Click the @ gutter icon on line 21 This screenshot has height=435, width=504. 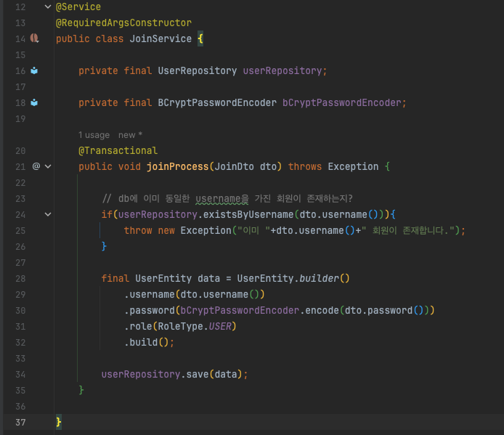(36, 166)
